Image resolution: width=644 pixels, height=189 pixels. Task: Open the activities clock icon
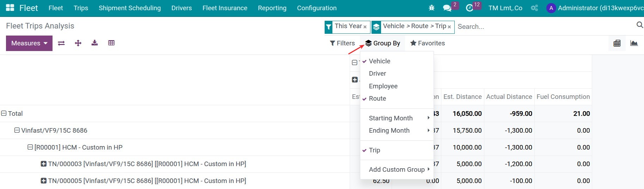pos(470,8)
